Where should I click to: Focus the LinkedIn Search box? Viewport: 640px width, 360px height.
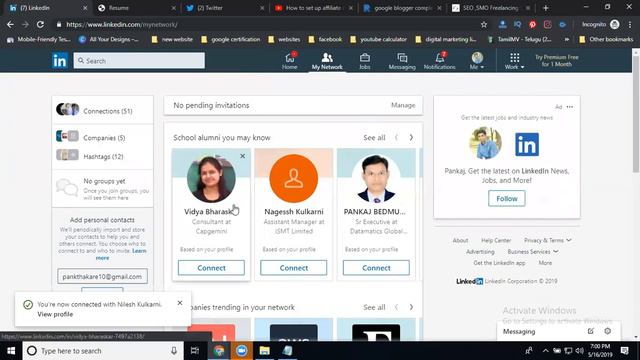[x=139, y=60]
